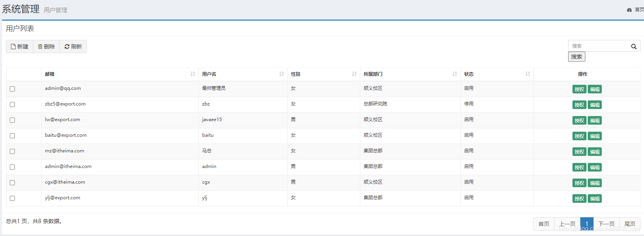644x236 pixels.
Task: Tick the checkbox for lw@export.com
Action: point(13,120)
